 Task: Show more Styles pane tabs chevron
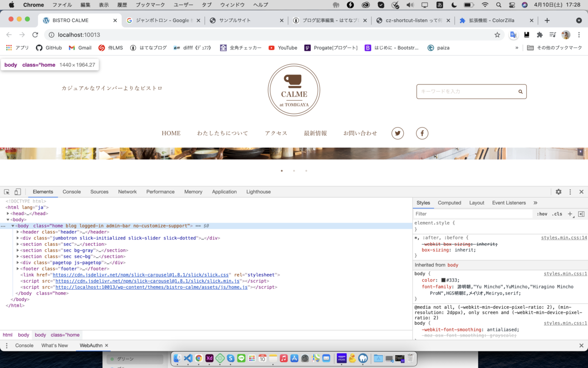click(x=535, y=203)
